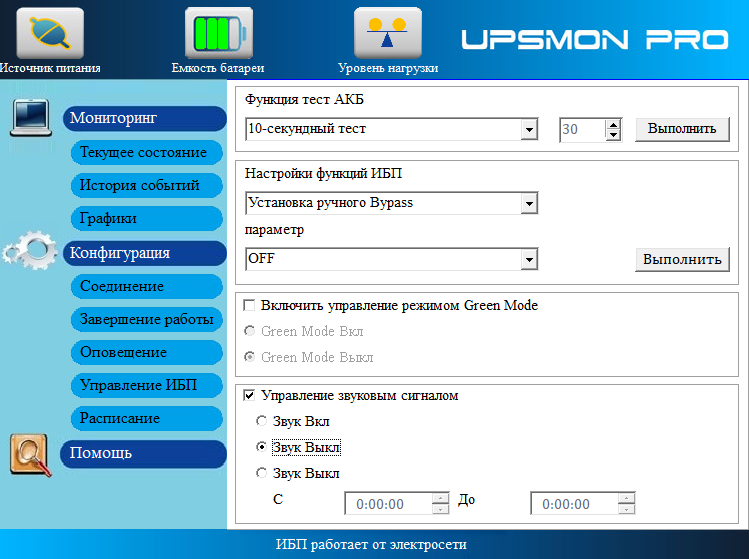Viewport: 749px width, 559px height.
Task: Open Расписание page
Action: pyautogui.click(x=147, y=418)
